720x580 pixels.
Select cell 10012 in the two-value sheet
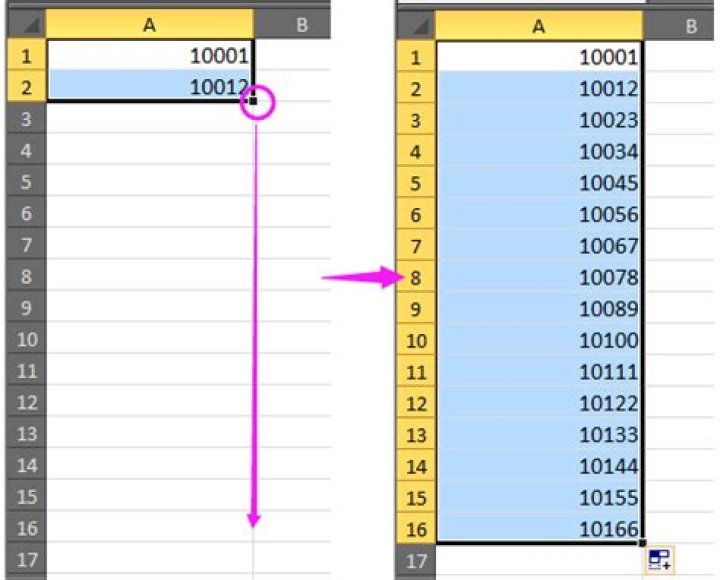click(150, 86)
